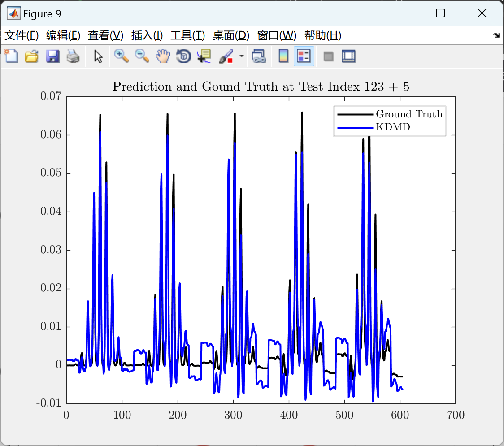
Task: Toggle the legend toolbar button
Action: tap(304, 56)
